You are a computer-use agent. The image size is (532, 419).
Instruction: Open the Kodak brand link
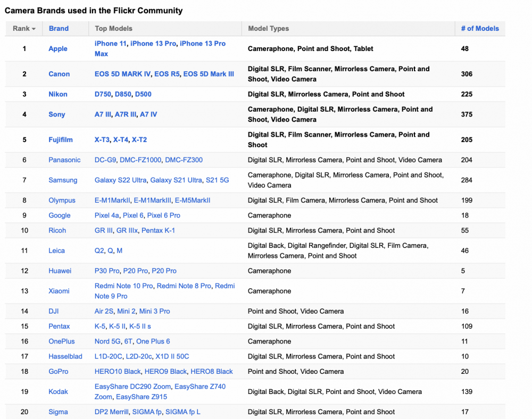(x=58, y=391)
